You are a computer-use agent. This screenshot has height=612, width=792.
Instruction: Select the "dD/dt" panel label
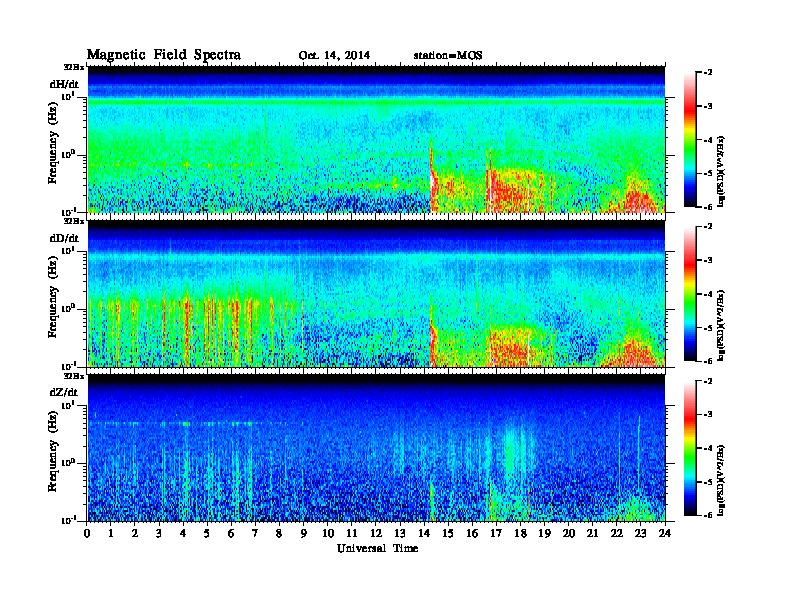pos(64,238)
